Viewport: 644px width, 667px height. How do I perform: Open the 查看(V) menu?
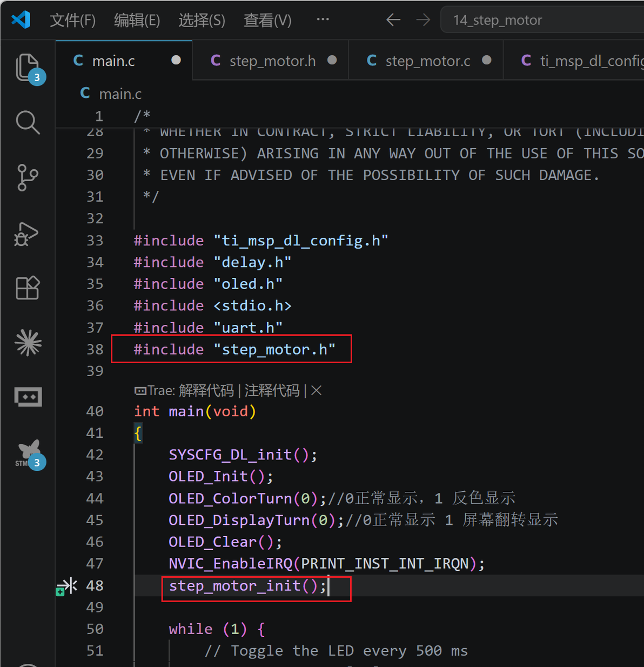tap(267, 21)
